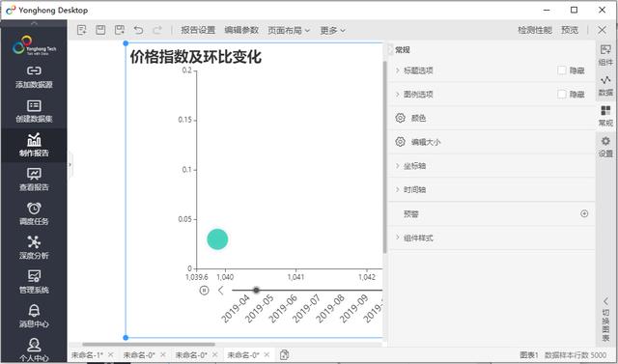Screen dimensions: 618x364
Task: Expand the 坐标轴 section
Action: coord(397,166)
